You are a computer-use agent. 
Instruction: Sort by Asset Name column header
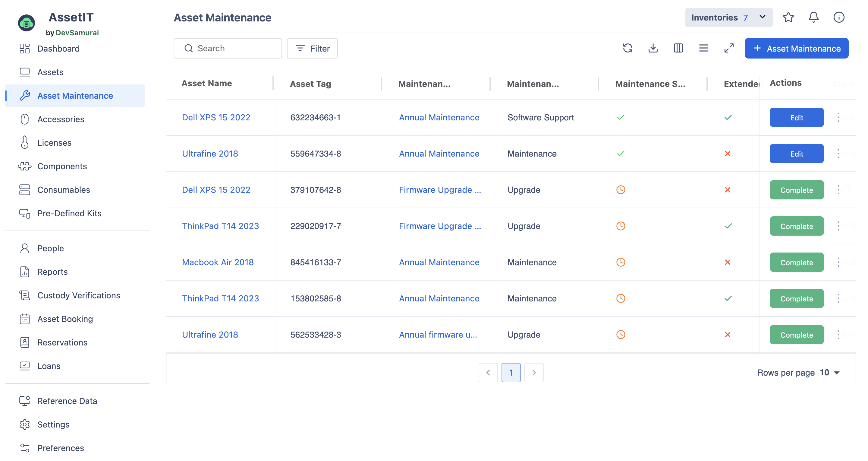206,83
